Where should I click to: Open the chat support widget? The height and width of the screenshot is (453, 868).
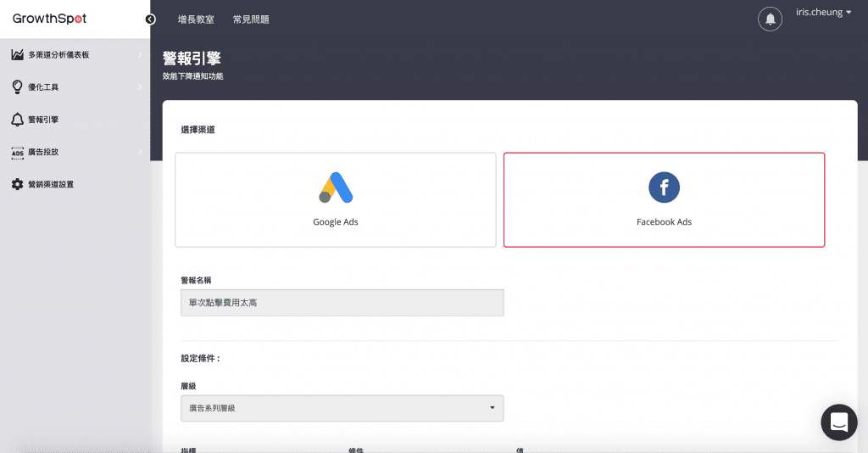839,422
